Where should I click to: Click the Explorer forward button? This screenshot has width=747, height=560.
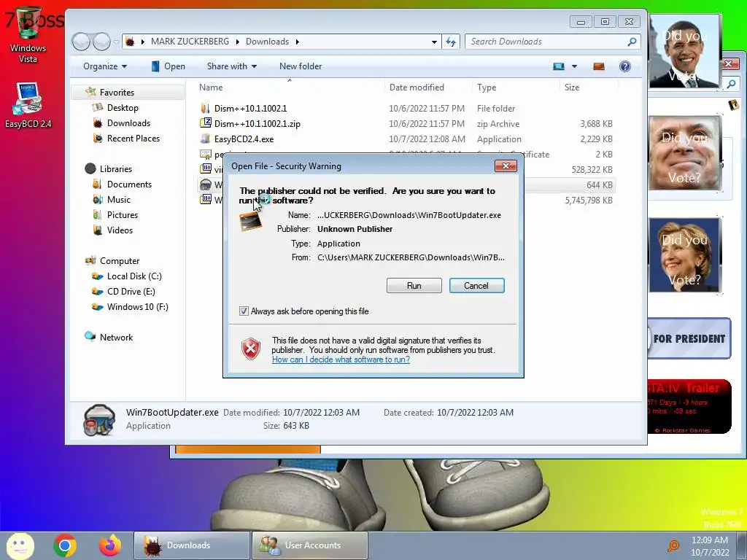click(101, 42)
